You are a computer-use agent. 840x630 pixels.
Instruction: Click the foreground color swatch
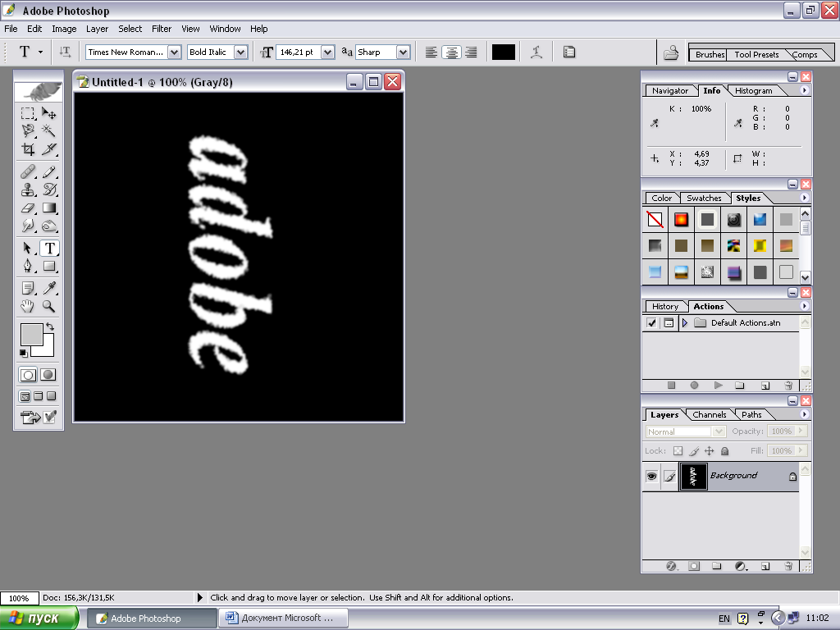coord(32,335)
